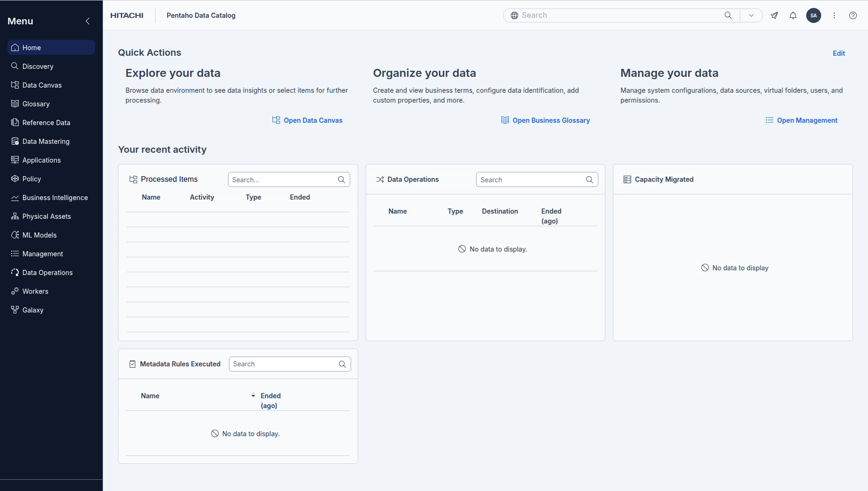Sort by Ended (ago) column arrow in Metadata Rules
The width and height of the screenshot is (868, 491).
point(253,395)
